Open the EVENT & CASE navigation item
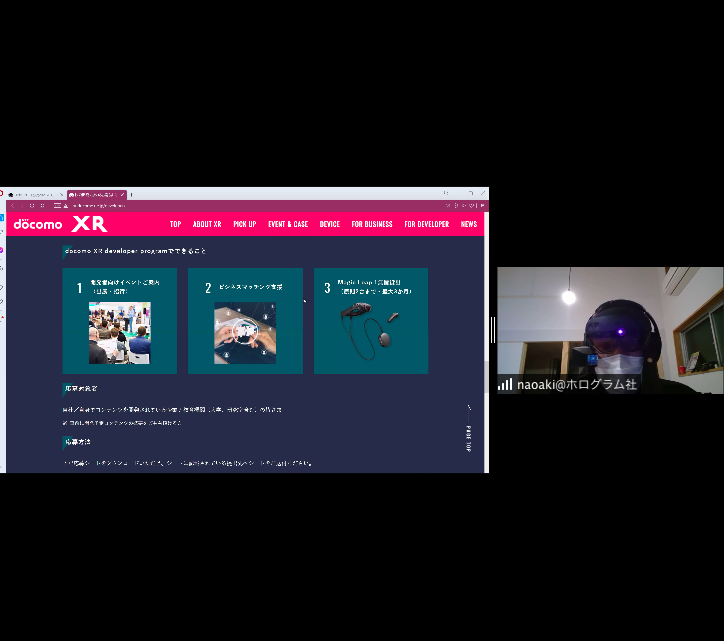The height and width of the screenshot is (641, 724). click(x=288, y=224)
